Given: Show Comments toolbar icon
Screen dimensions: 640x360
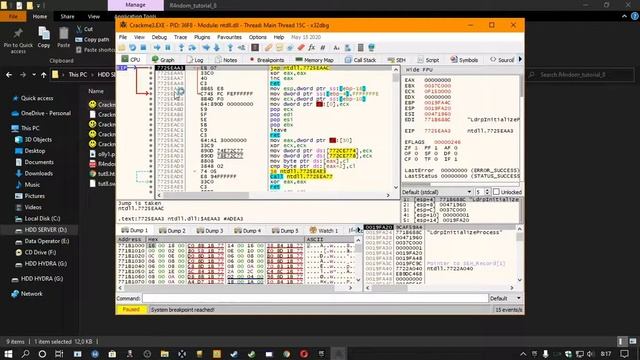Looking at the screenshot, I should (x=279, y=48).
